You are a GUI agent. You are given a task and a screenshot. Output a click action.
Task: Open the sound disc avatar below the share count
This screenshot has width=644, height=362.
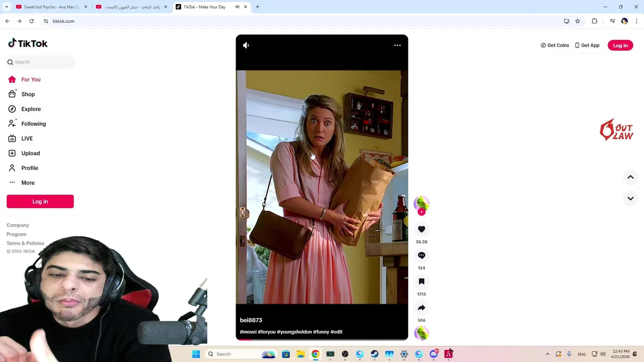coord(422,333)
